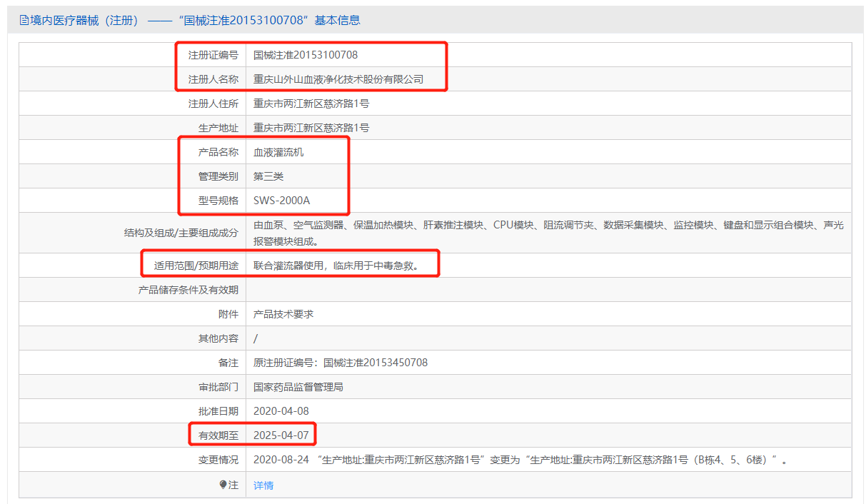Select the change record dated 2020-08-24
The width and height of the screenshot is (866, 504).
521,460
